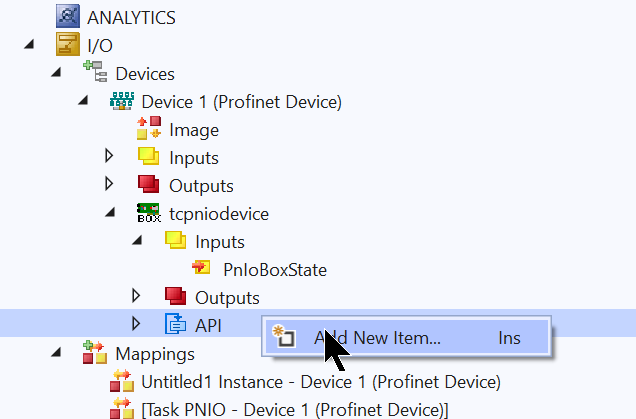
Task: Click the Mappings node icon
Action: [95, 352]
